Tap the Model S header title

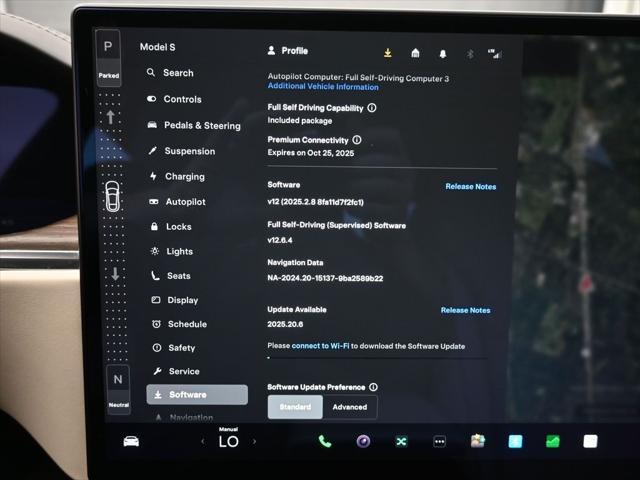(x=158, y=47)
